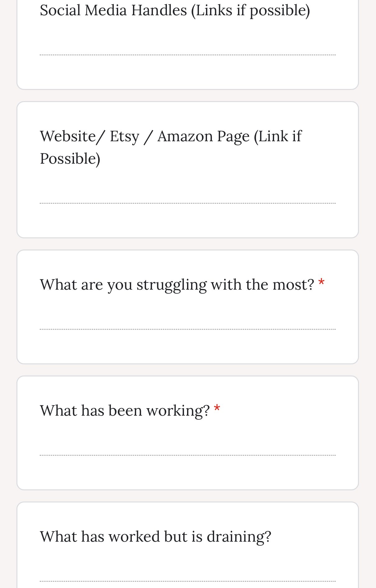Click the gap between Website and 'struggling' cards
Image resolution: width=376 pixels, height=588 pixels.
(x=188, y=244)
